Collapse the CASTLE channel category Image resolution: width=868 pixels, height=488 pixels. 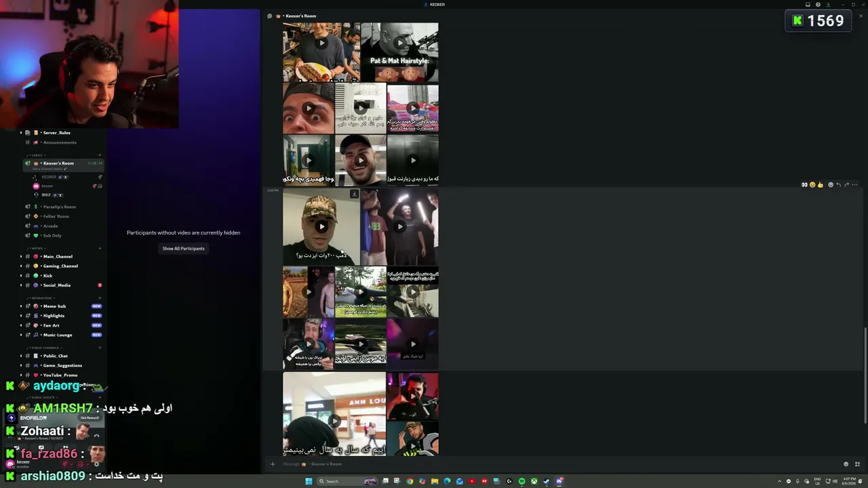point(36,155)
